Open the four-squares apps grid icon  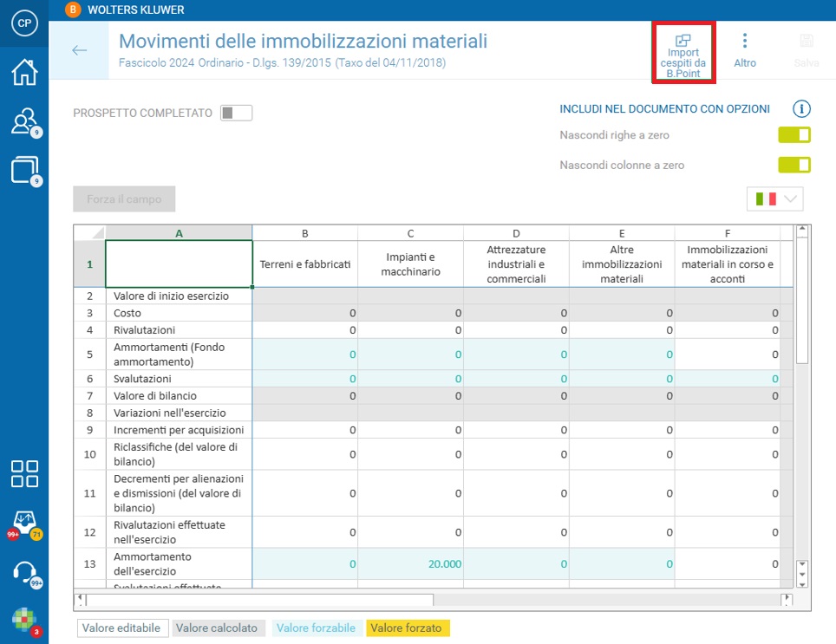pos(24,473)
